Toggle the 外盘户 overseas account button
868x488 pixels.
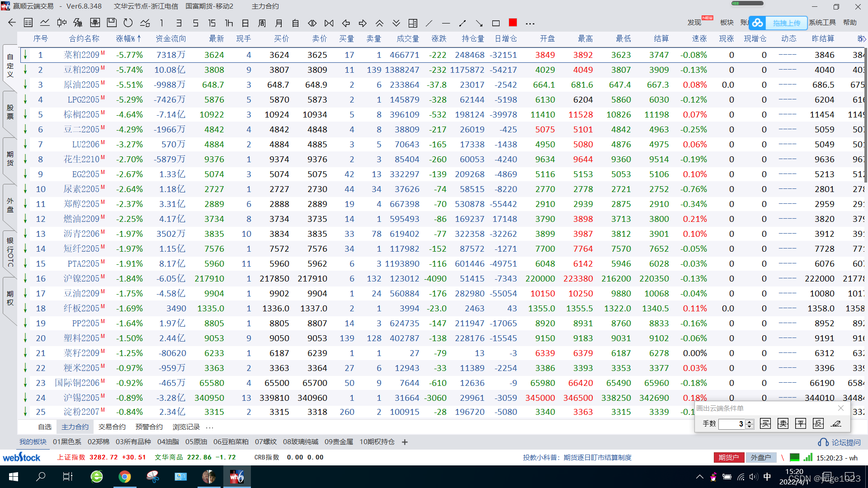pyautogui.click(x=761, y=457)
